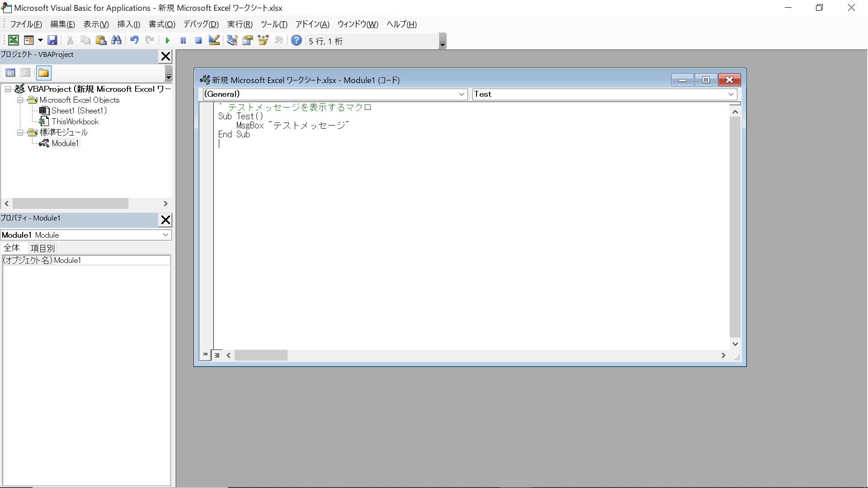
Task: Open the Object Browser from the toolbar
Action: coord(263,40)
